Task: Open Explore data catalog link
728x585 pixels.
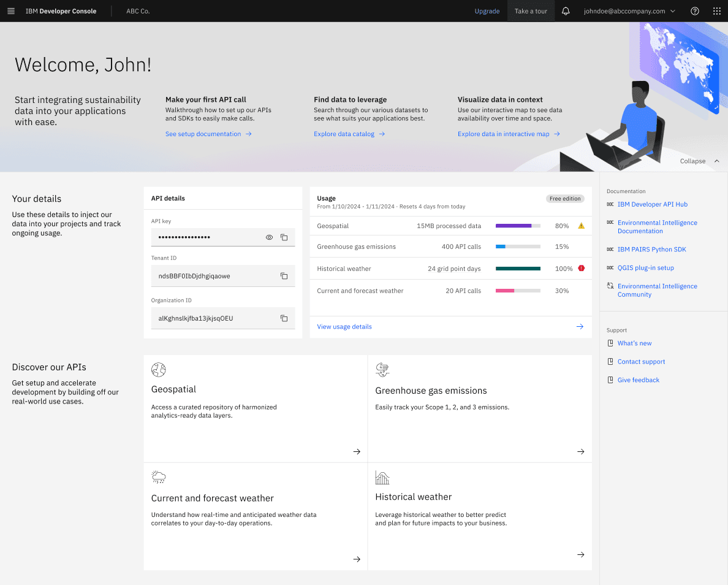Action: pyautogui.click(x=349, y=134)
